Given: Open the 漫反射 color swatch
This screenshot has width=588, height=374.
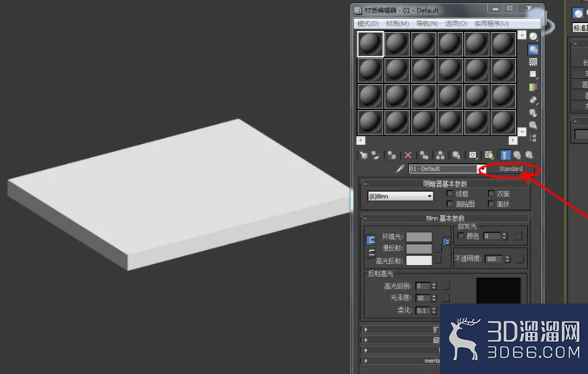Looking at the screenshot, I should 419,249.
